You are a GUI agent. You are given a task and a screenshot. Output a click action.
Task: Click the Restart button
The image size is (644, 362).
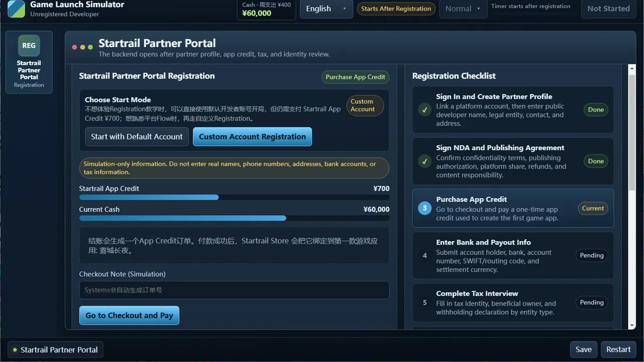(618, 349)
